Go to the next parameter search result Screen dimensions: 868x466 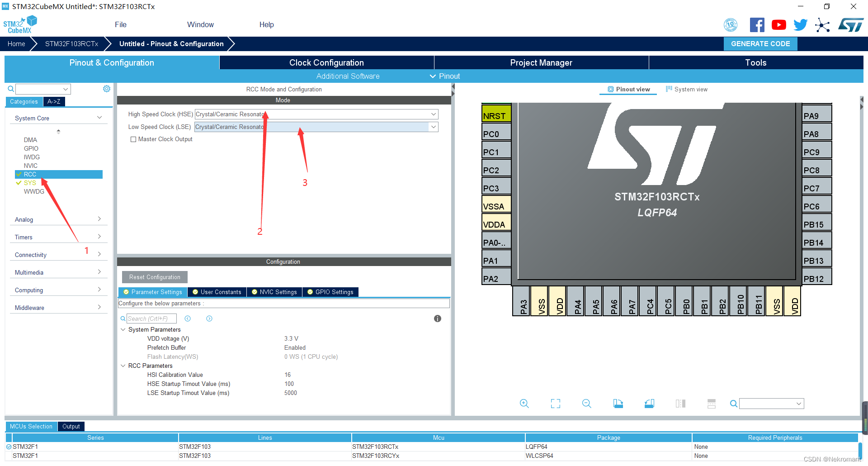coord(209,319)
